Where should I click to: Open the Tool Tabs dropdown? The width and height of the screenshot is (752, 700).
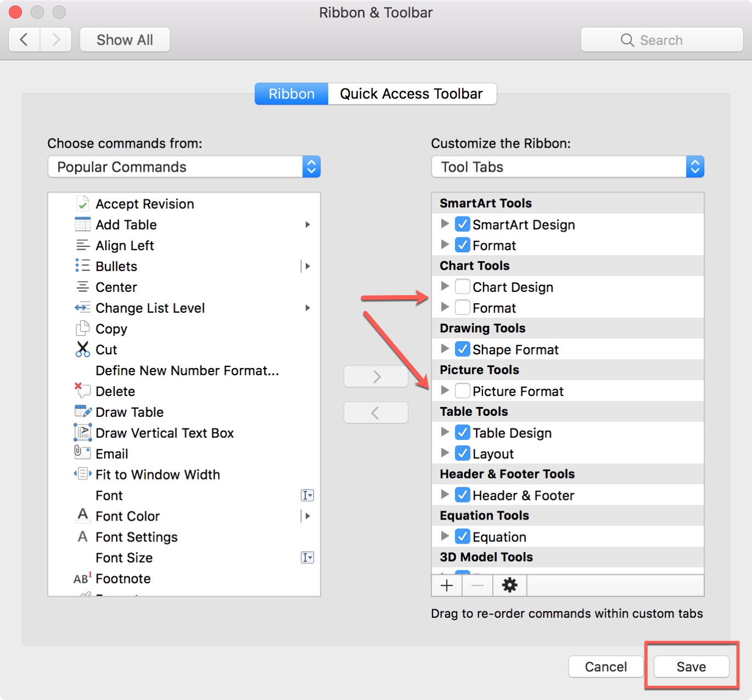(x=568, y=167)
